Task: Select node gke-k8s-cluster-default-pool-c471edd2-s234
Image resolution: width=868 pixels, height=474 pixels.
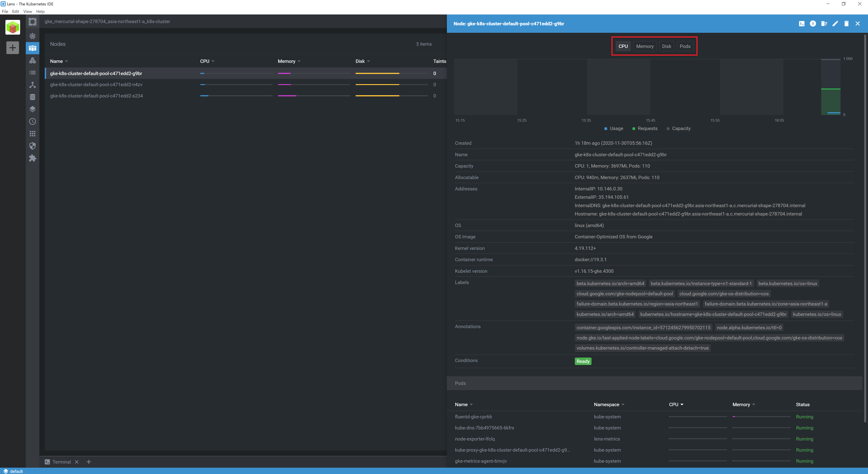Action: click(x=96, y=96)
